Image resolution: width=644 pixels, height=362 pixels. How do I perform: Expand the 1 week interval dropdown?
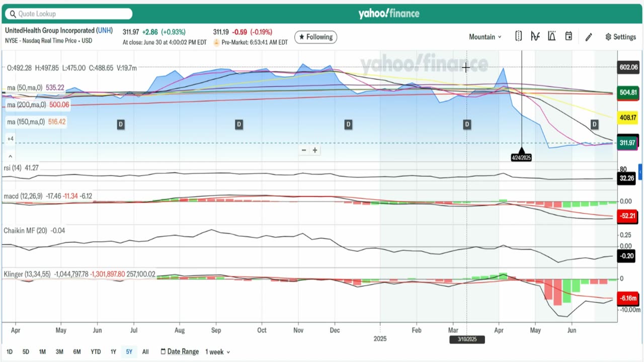218,352
